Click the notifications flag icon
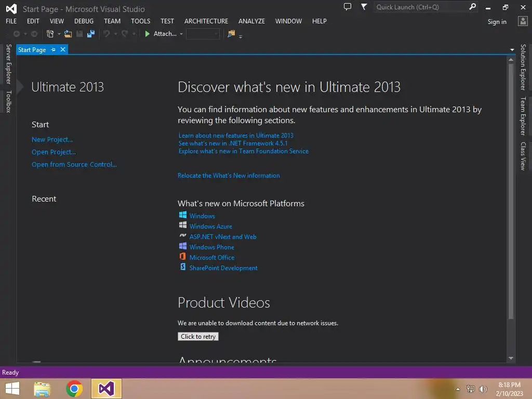The height and width of the screenshot is (399, 532). pyautogui.click(x=364, y=7)
